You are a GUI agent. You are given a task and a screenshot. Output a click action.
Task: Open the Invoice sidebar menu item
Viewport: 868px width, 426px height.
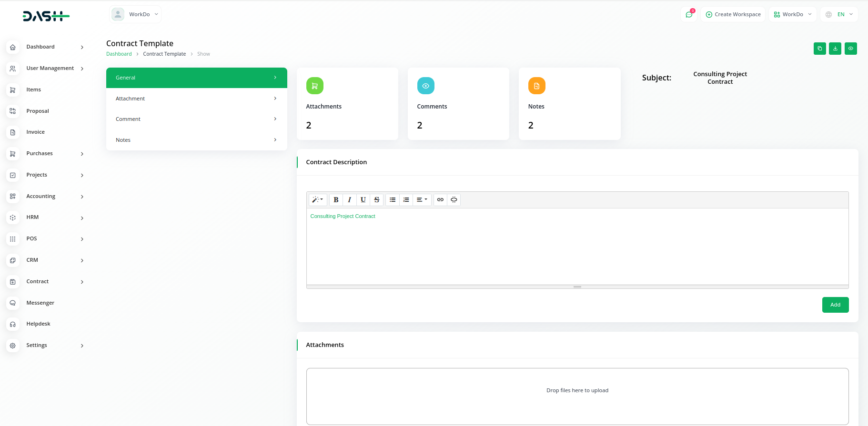pyautogui.click(x=35, y=132)
